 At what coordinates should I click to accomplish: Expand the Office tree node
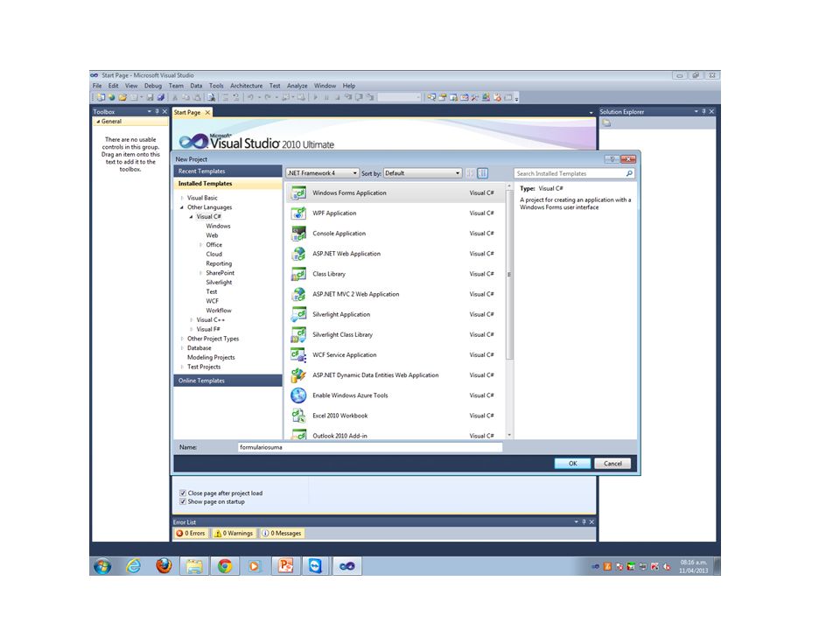[x=201, y=245]
